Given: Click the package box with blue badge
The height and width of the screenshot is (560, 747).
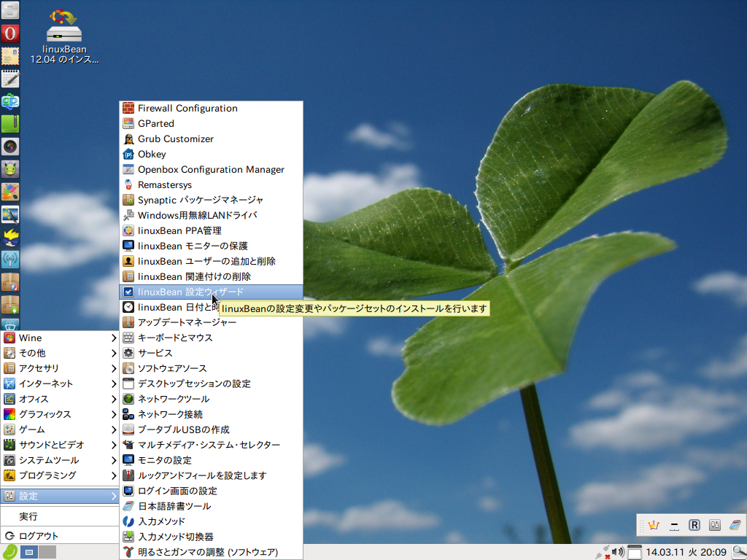Looking at the screenshot, I should click(x=10, y=282).
